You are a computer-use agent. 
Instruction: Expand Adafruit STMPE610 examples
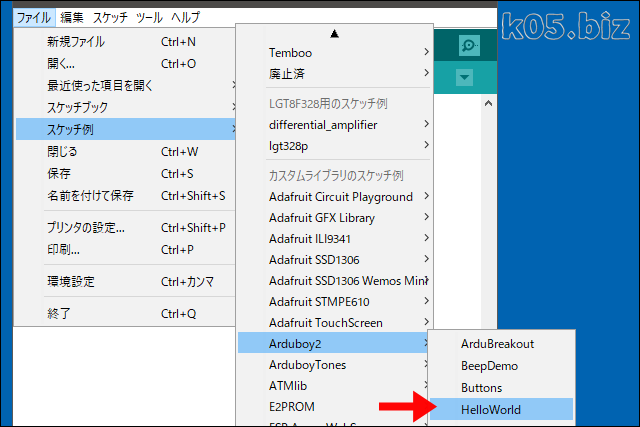[x=335, y=302]
